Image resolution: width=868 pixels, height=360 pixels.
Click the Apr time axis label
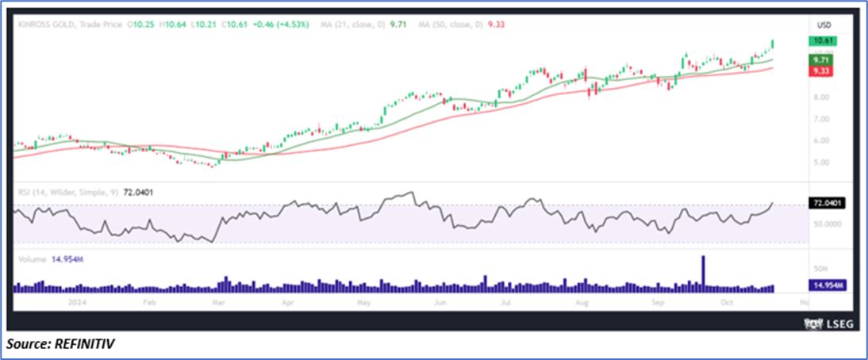point(286,303)
